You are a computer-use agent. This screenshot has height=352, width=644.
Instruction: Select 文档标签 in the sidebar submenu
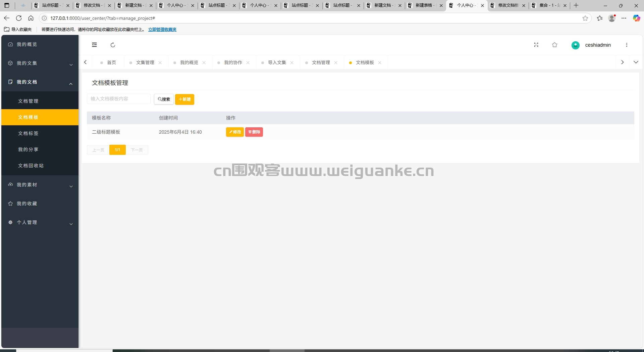[x=40, y=133]
